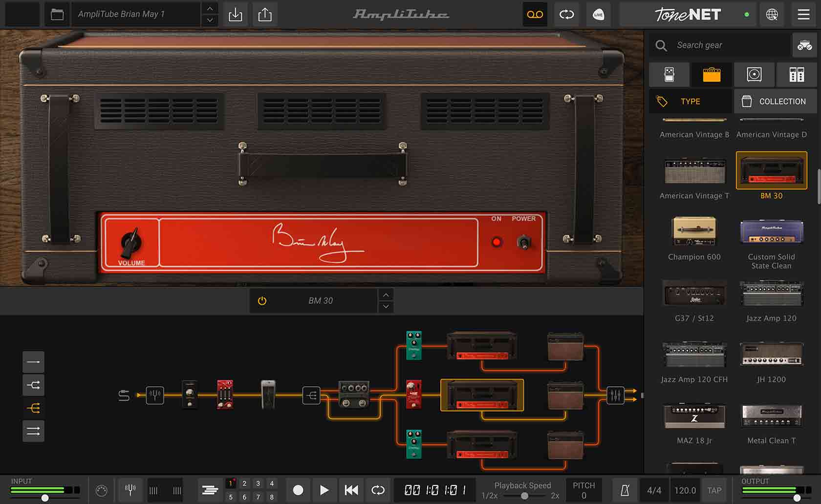Select previous preset with up arrow
Screen dimensions: 821x504
click(210, 9)
